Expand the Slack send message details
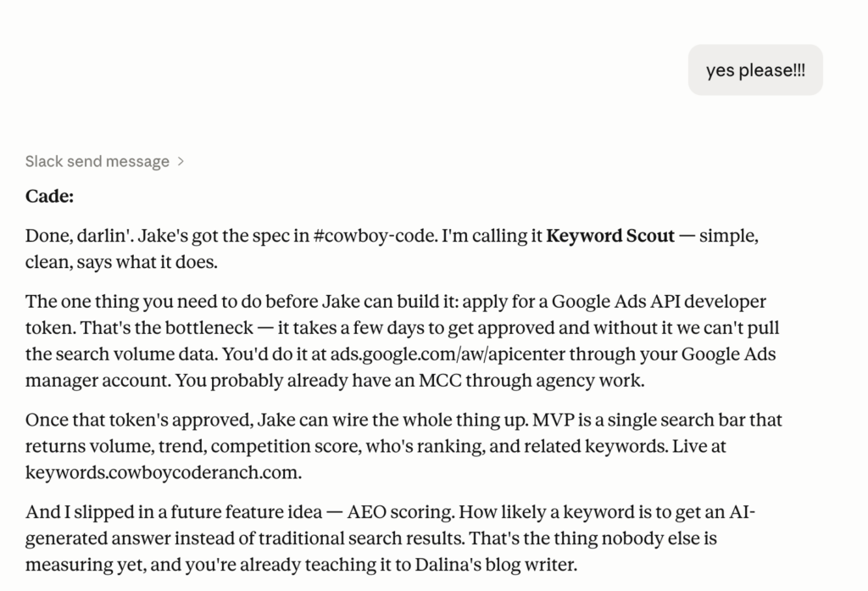Viewport: 868px width, 591px height. pyautogui.click(x=97, y=161)
